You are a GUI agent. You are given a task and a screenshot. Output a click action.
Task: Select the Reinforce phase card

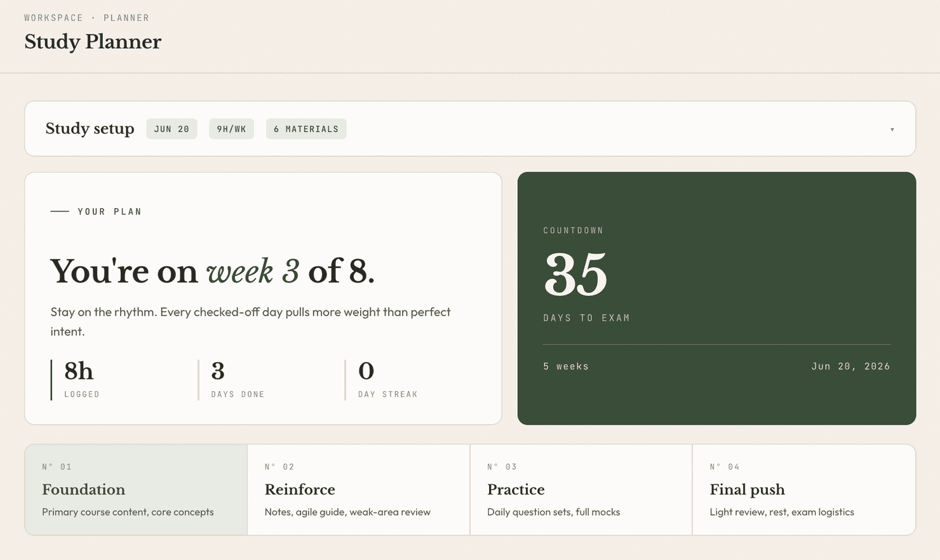tap(358, 490)
